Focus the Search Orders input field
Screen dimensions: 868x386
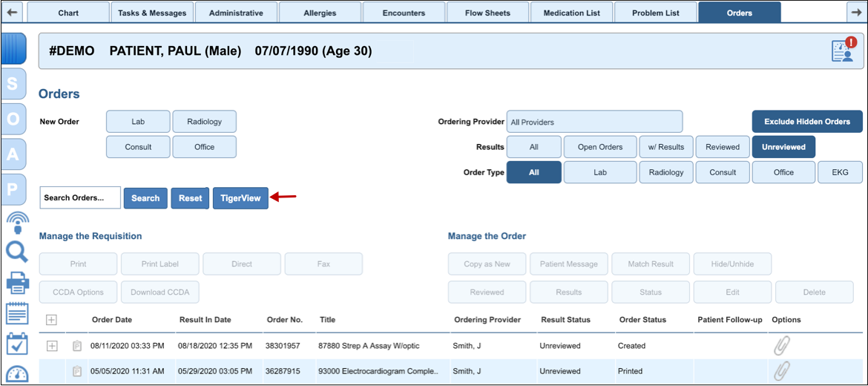tap(80, 197)
